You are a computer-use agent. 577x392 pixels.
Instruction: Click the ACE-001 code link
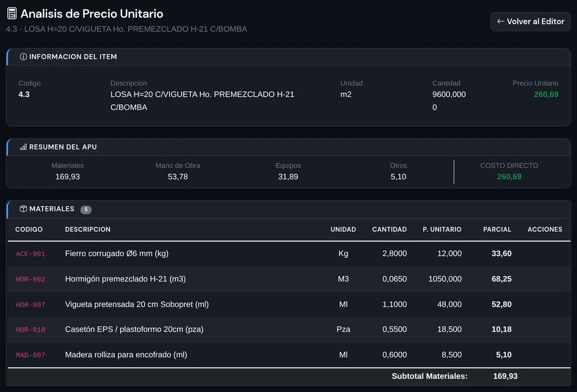30,254
